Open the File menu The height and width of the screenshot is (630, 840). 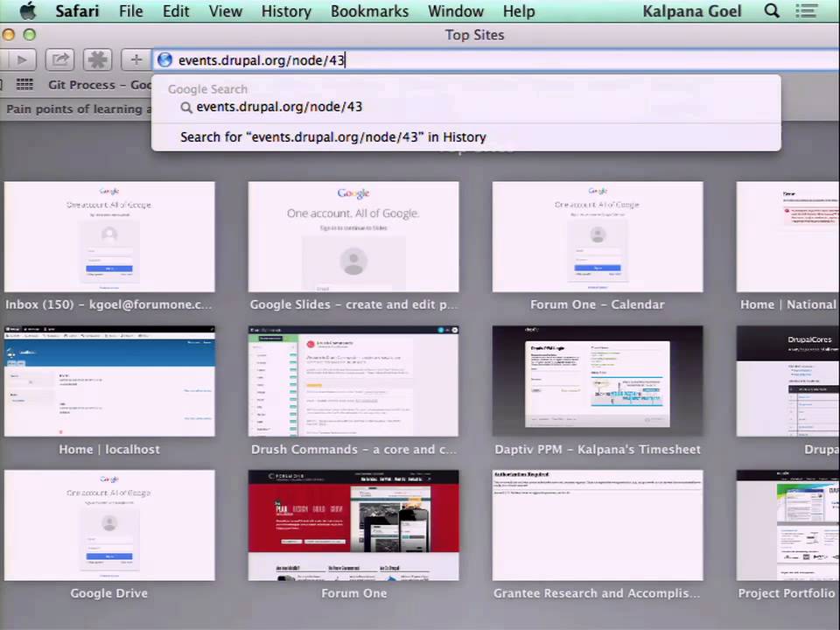click(x=131, y=11)
